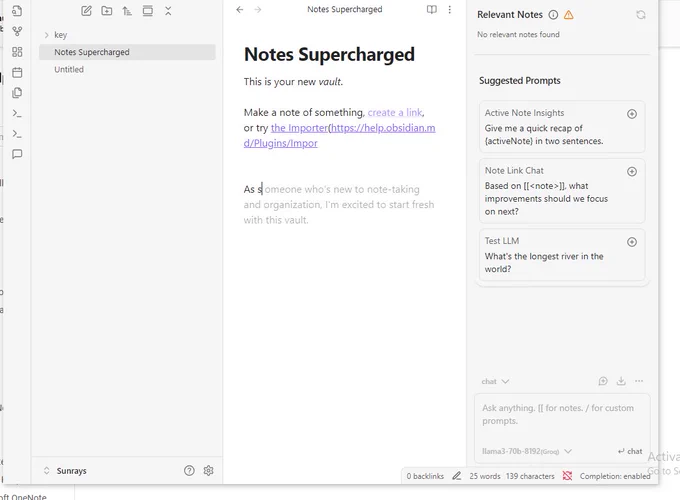Open more options menu for note
The height and width of the screenshot is (500, 680).
coord(450,10)
